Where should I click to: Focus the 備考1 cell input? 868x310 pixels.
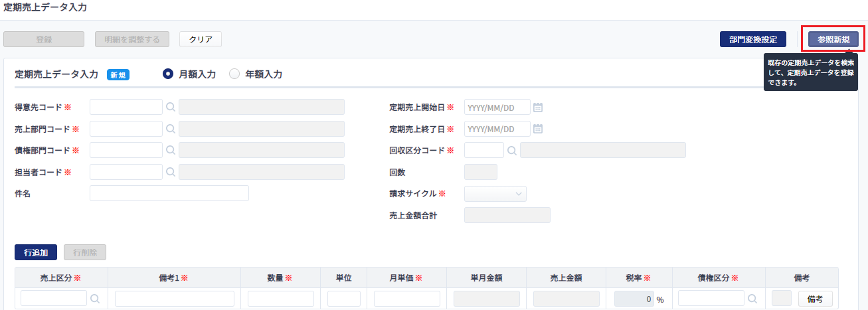tap(174, 299)
